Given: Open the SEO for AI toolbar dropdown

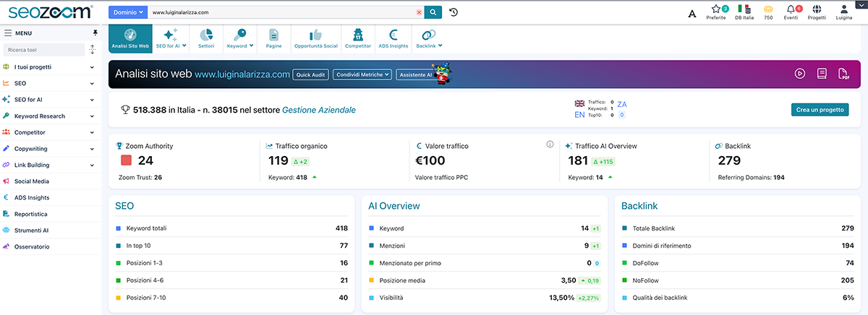Looking at the screenshot, I should [x=171, y=38].
